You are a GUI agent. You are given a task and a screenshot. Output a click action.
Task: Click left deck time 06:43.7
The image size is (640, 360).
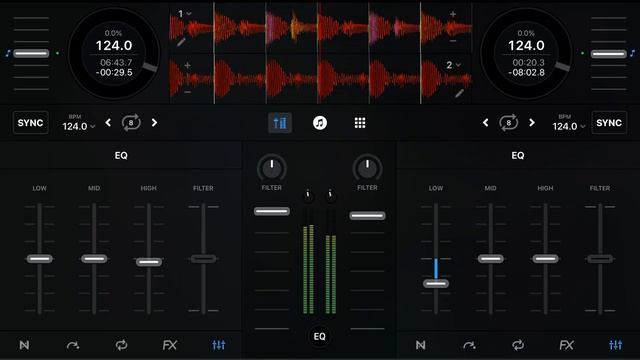116,62
